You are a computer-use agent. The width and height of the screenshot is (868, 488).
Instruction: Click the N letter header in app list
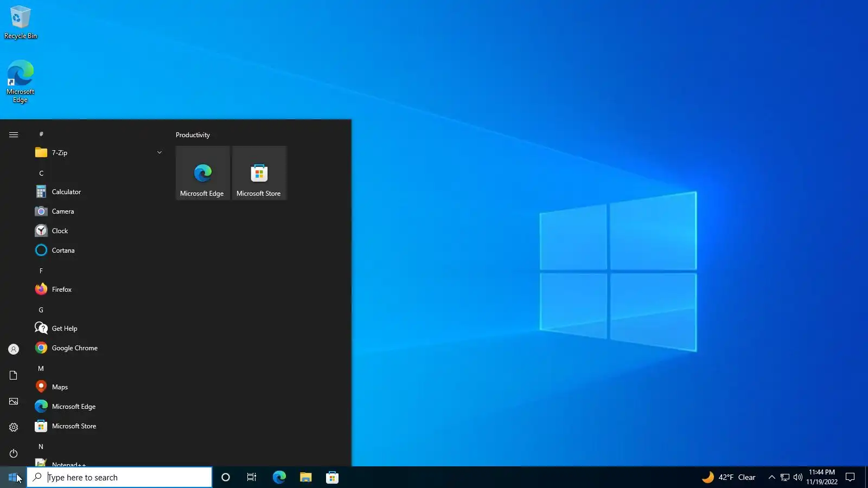(41, 447)
